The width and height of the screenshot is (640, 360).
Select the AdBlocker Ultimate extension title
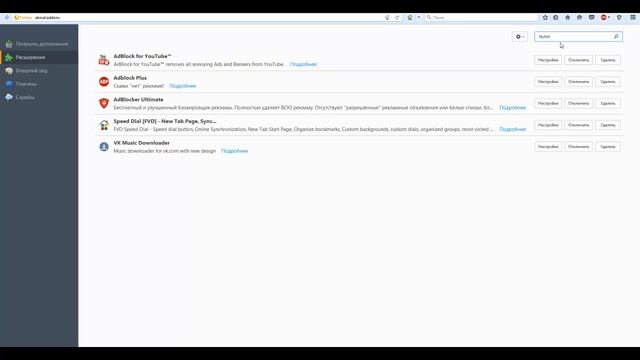tap(138, 99)
